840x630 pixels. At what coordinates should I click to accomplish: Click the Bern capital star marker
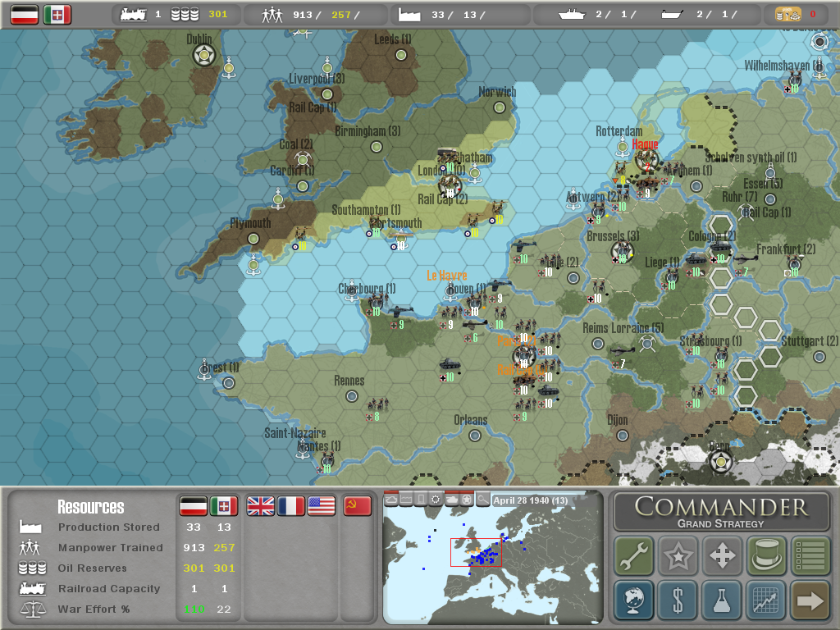click(x=720, y=461)
